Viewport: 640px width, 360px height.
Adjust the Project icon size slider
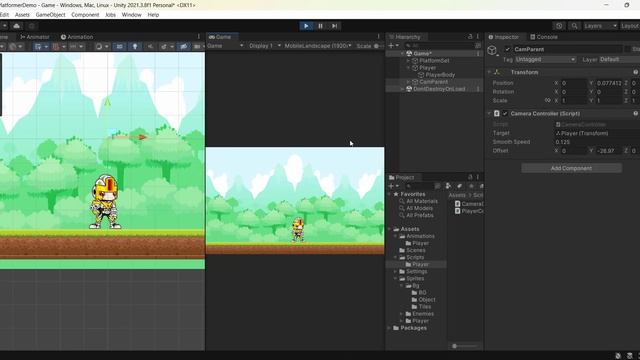(464, 346)
